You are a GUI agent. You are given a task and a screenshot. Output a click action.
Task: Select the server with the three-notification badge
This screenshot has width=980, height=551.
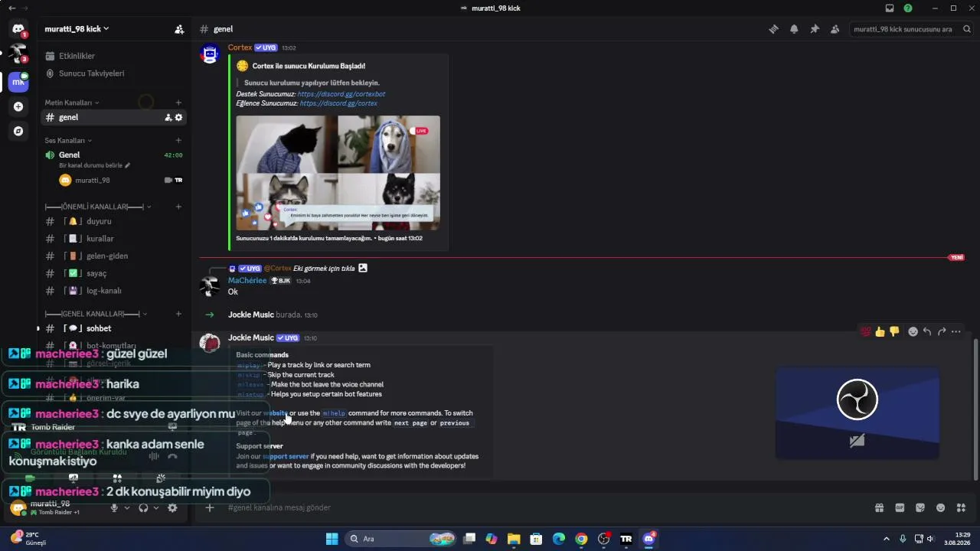pyautogui.click(x=18, y=54)
